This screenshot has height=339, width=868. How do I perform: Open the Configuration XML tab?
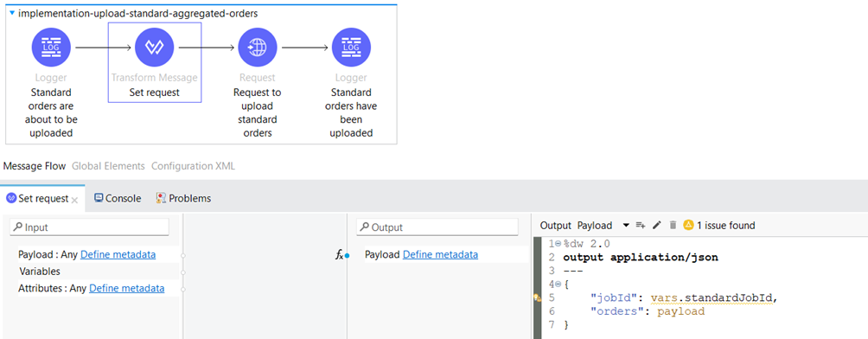point(193,166)
